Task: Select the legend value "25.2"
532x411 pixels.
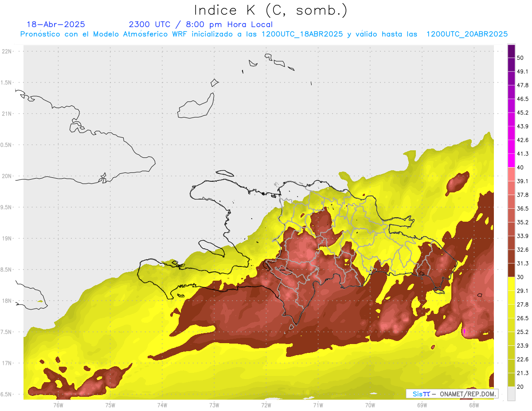Action: pos(522,332)
